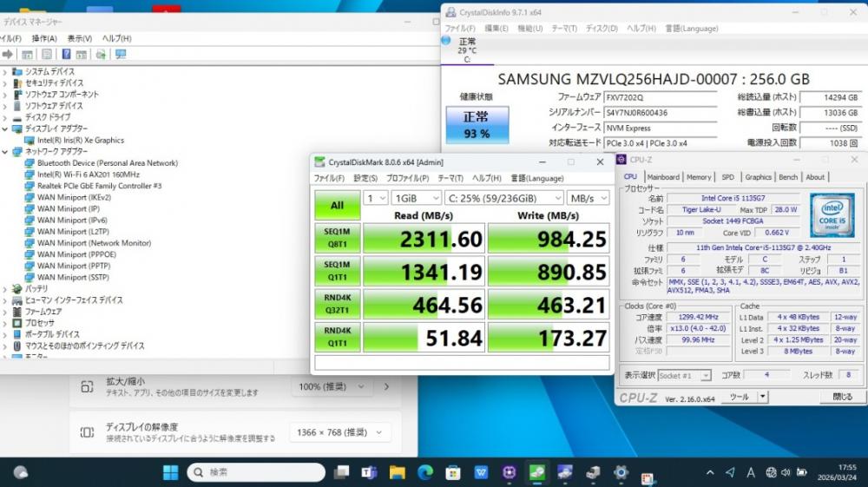Open the drive selection dropdown in CrystalDiskMark
The height and width of the screenshot is (487, 868).
tap(505, 198)
